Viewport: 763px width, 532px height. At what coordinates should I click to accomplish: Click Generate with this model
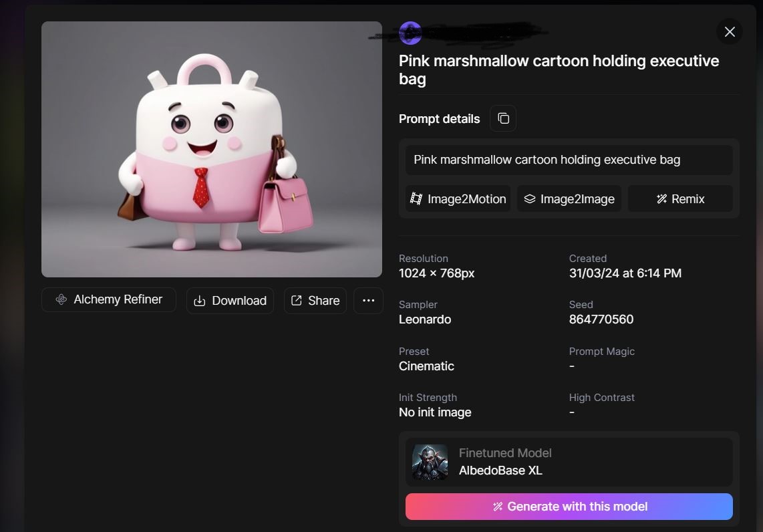click(x=569, y=506)
